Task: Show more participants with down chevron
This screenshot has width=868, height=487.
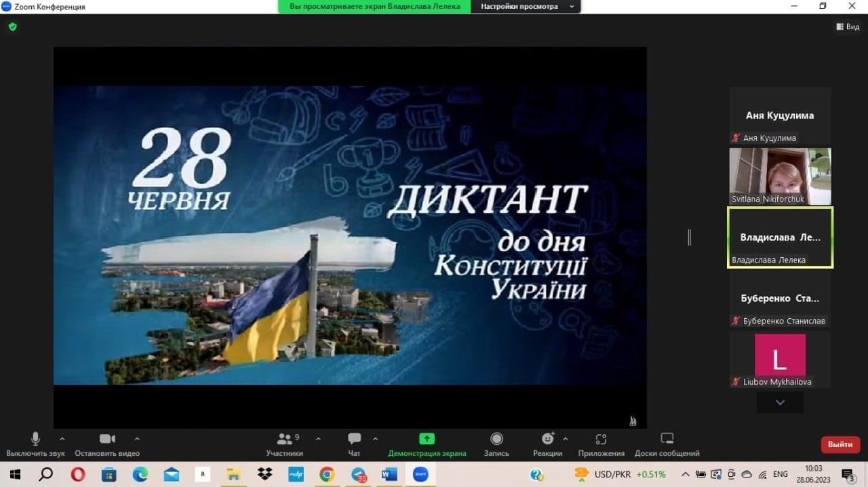Action: pyautogui.click(x=780, y=402)
